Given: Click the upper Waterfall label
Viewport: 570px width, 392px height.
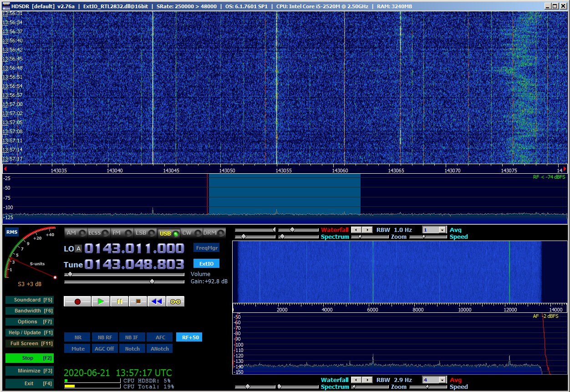Looking at the screenshot, I should click(335, 230).
